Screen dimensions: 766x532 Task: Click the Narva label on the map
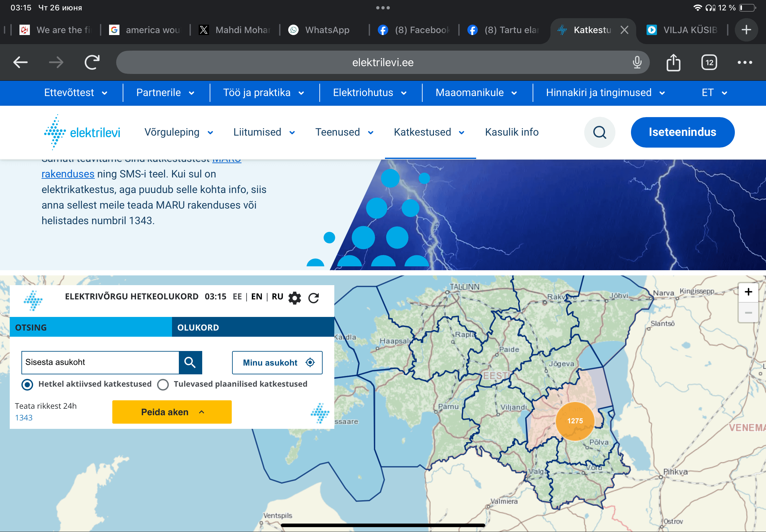coord(663,293)
